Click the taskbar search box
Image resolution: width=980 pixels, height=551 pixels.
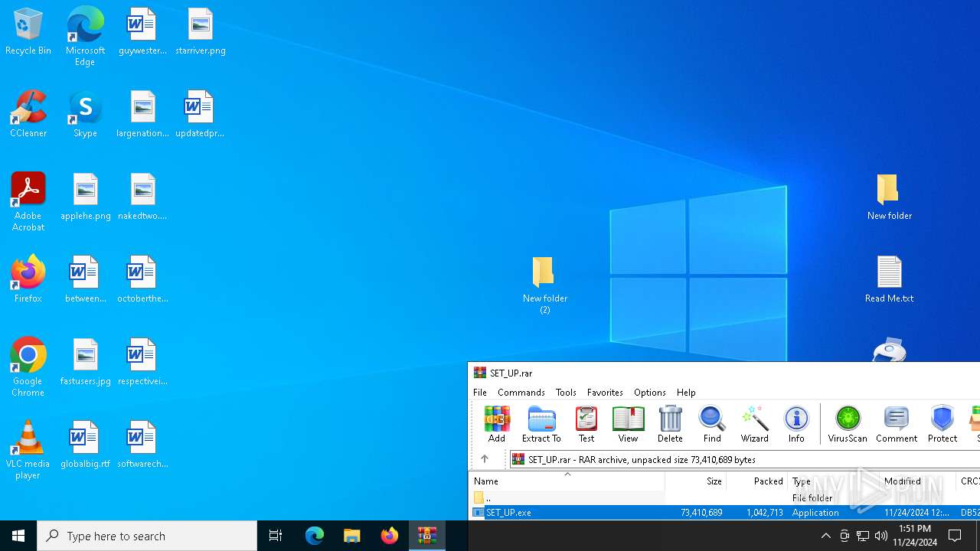tap(147, 536)
